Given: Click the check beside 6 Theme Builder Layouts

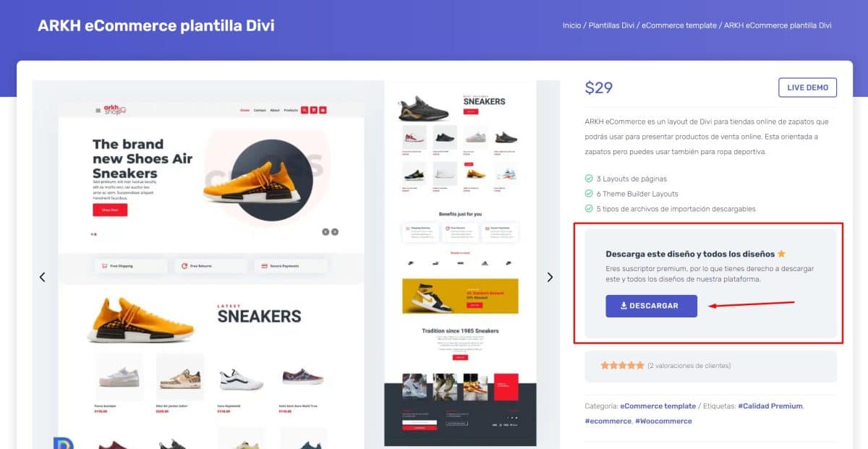Looking at the screenshot, I should coord(589,194).
